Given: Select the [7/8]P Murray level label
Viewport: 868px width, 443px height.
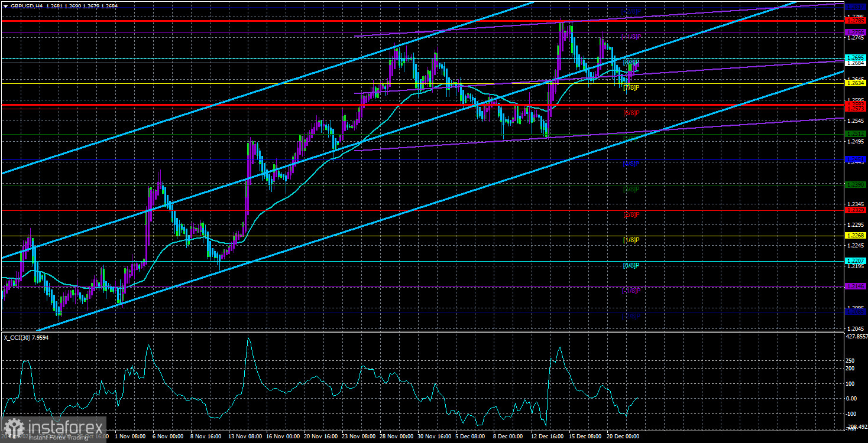Looking at the screenshot, I should point(631,87).
